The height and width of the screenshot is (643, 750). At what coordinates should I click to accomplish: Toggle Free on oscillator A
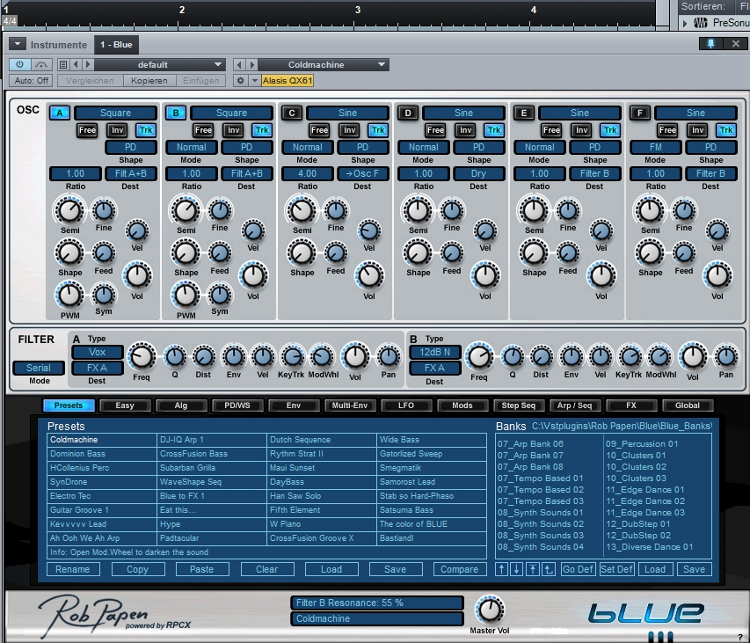(87, 130)
